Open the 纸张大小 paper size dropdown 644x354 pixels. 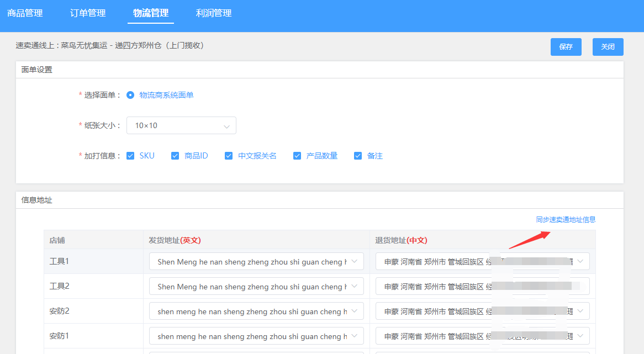coord(181,125)
